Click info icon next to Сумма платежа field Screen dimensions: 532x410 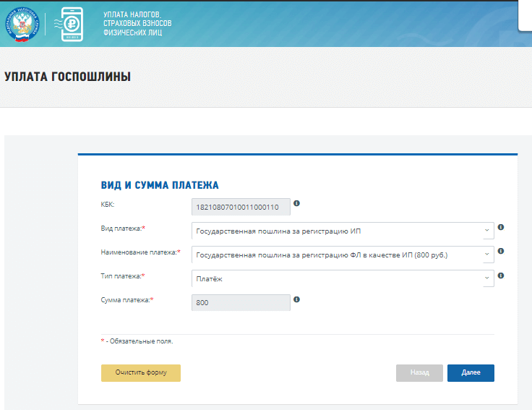296,299
